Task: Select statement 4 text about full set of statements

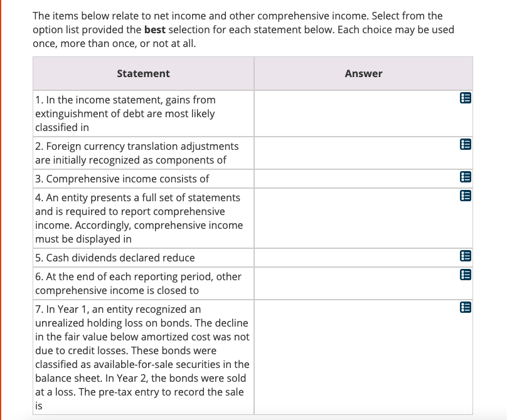Action: pos(142,218)
